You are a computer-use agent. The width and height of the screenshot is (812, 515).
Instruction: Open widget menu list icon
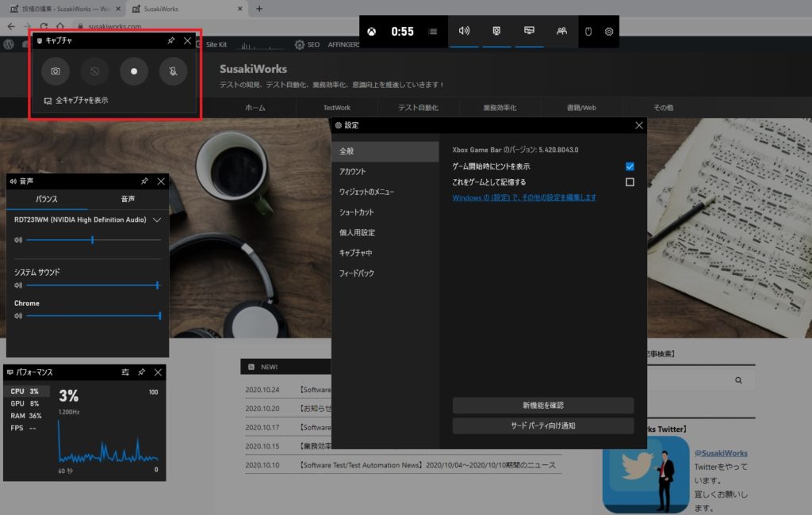(433, 32)
